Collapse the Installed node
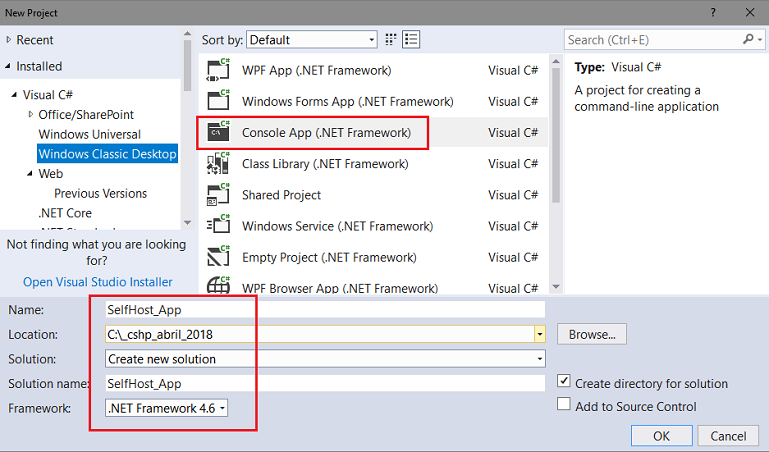Image resolution: width=769 pixels, height=452 pixels. pyautogui.click(x=8, y=66)
